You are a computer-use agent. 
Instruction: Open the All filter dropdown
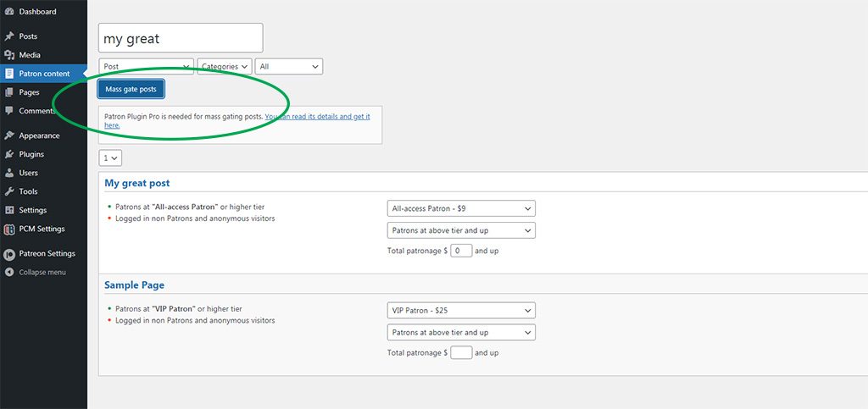click(x=289, y=66)
